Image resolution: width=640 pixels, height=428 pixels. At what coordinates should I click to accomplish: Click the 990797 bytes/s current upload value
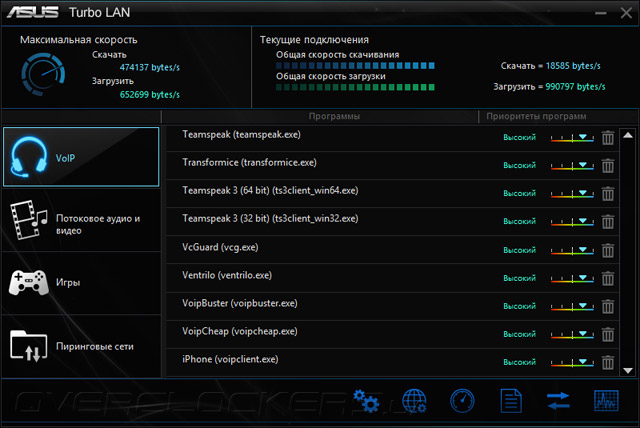(575, 86)
